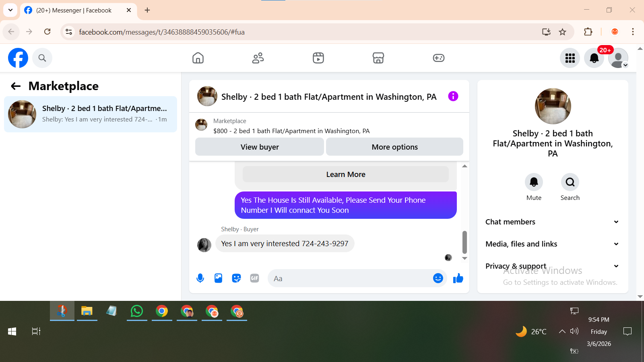
Task: Open WhatsApp from taskbar
Action: point(137,311)
